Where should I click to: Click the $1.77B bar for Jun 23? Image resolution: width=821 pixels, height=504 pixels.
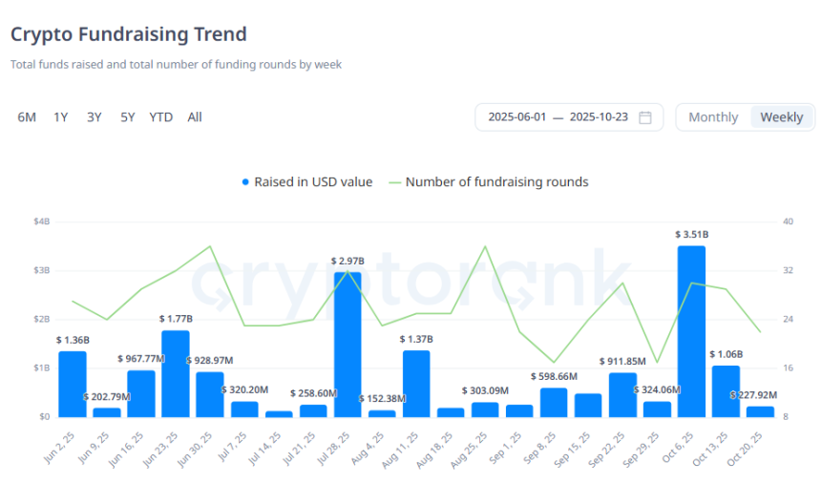pyautogui.click(x=176, y=373)
